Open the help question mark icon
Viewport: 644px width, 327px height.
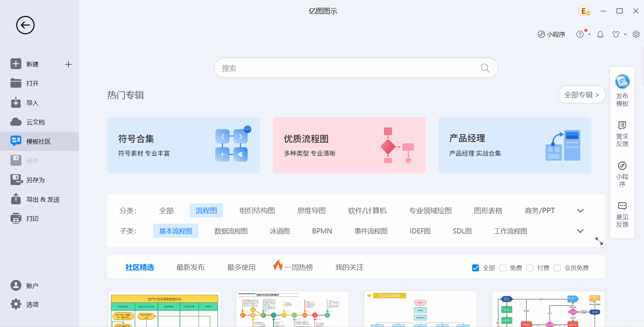tap(580, 34)
